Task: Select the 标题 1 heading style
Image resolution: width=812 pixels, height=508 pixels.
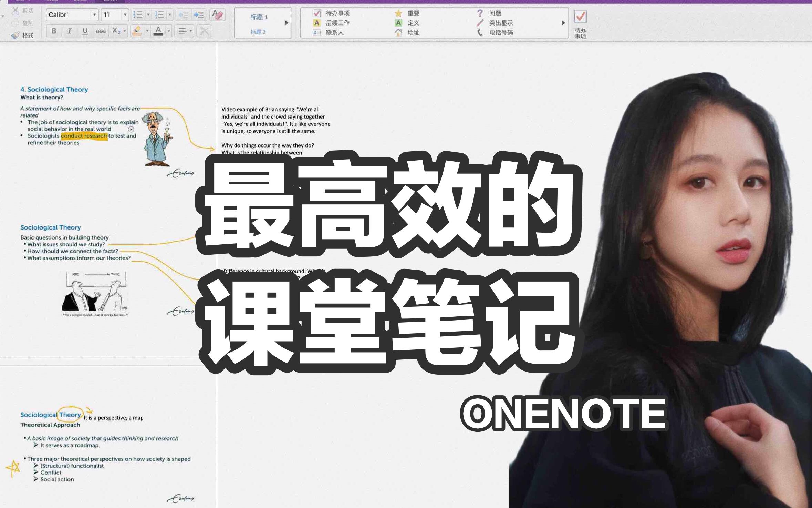Action: click(x=259, y=17)
